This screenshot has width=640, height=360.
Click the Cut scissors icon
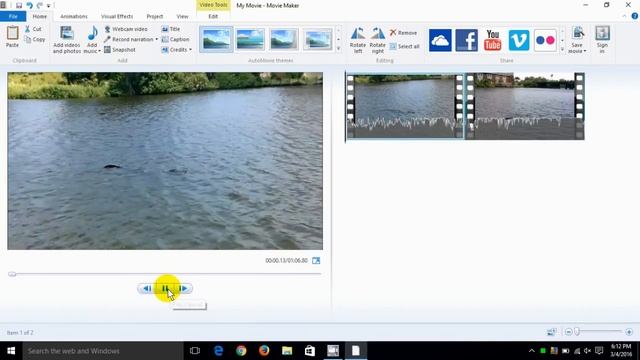[27, 29]
